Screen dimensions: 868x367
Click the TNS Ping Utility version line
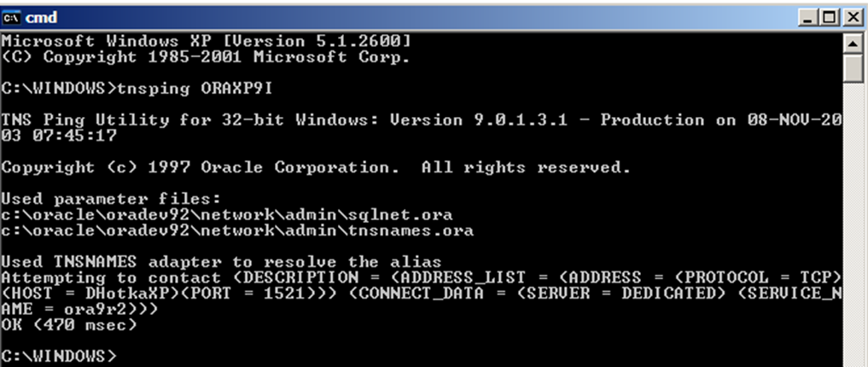click(421, 128)
